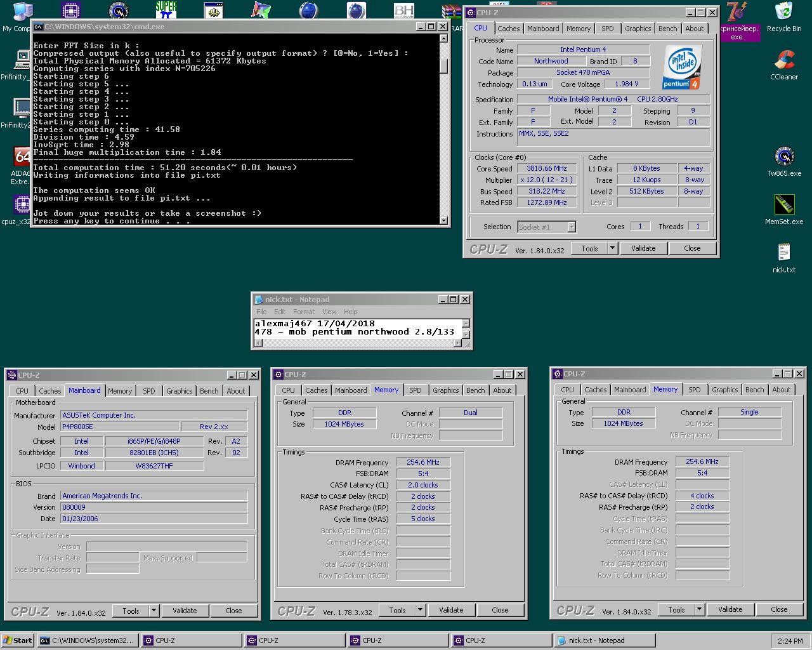Click the title icon of CPU-Z processor window

[471, 13]
